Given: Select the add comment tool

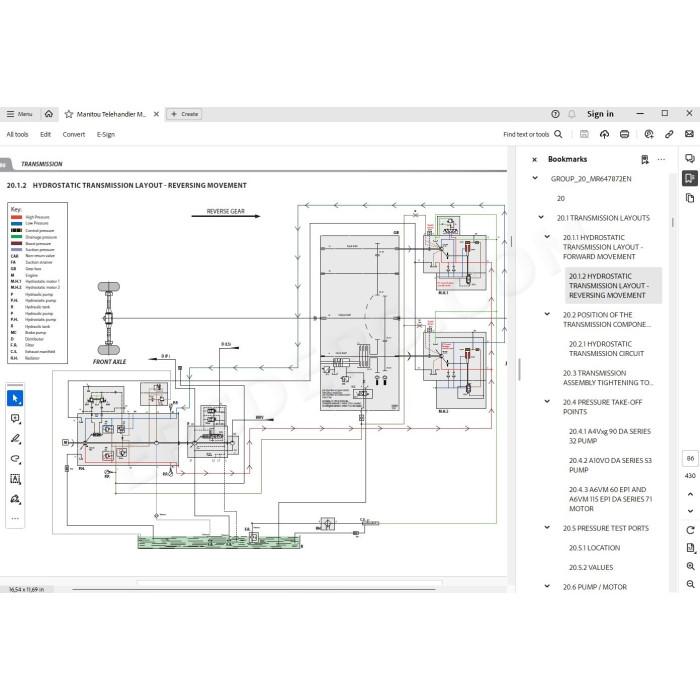Looking at the screenshot, I should (x=15, y=418).
